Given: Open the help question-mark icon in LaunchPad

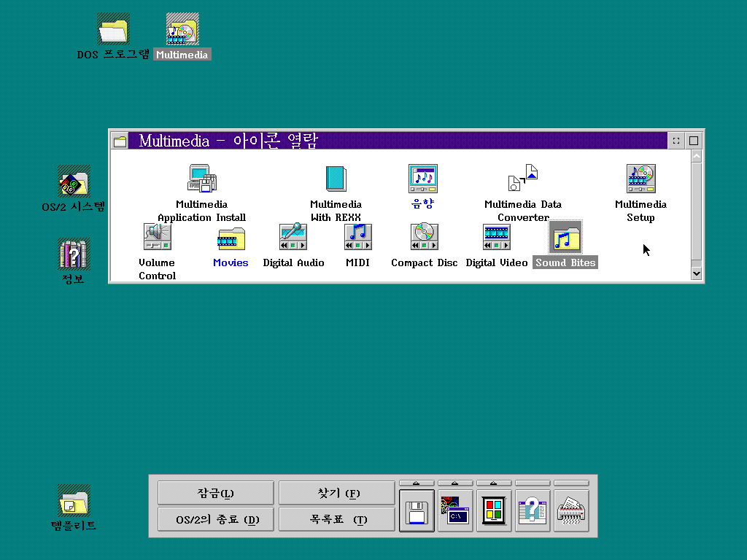Looking at the screenshot, I should pos(533,511).
